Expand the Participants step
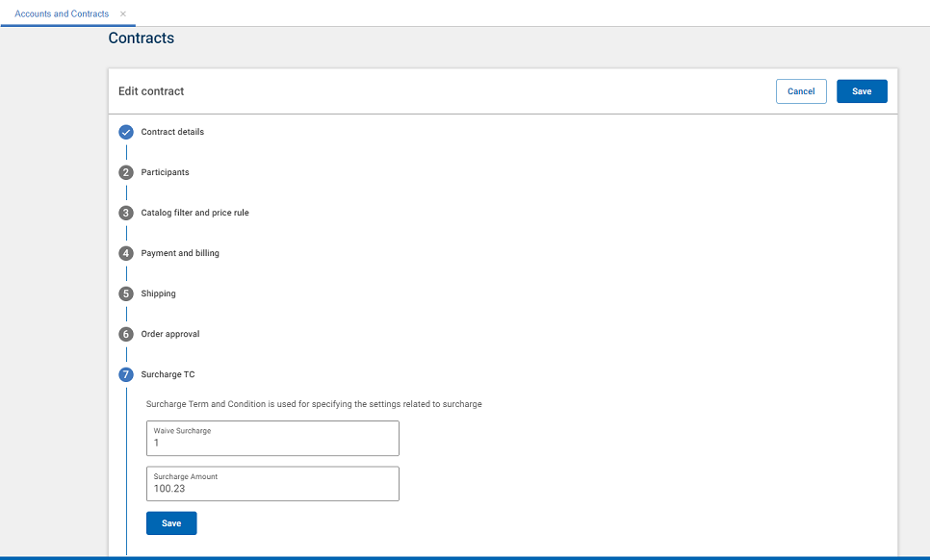 pos(165,172)
